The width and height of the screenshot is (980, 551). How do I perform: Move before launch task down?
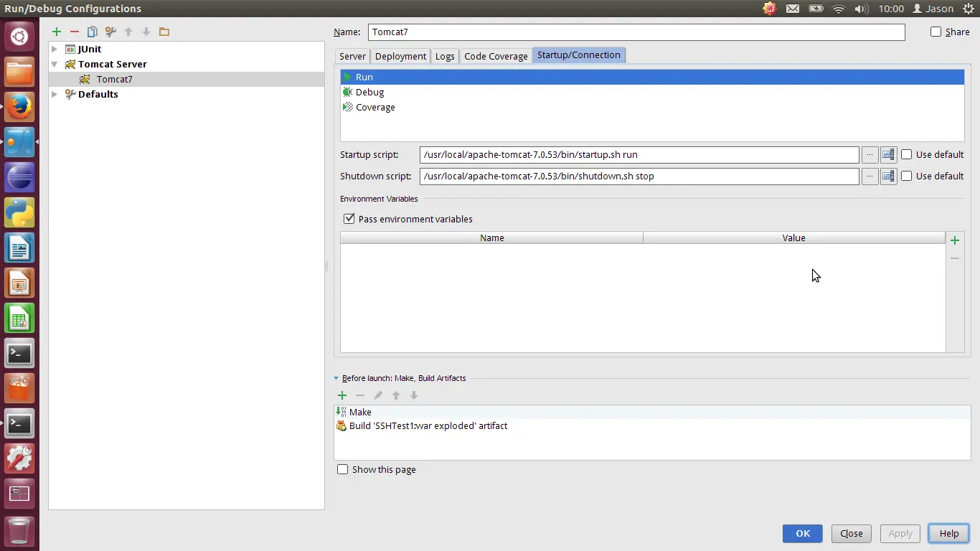(414, 395)
